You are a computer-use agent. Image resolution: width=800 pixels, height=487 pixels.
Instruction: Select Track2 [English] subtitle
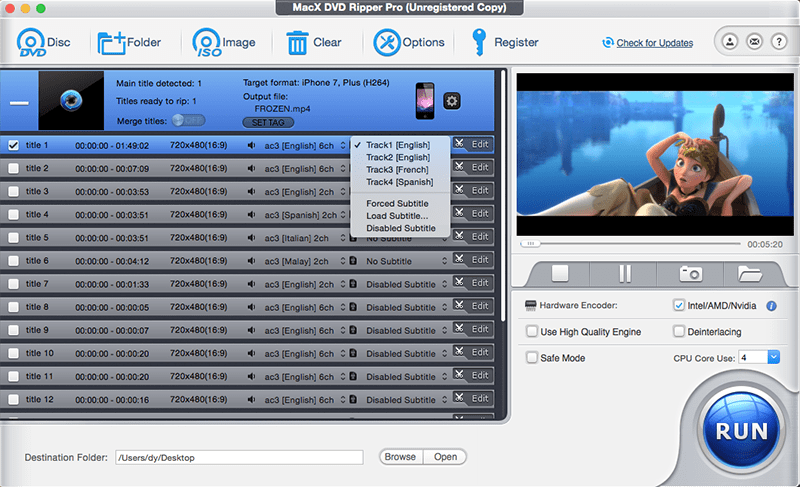coord(400,158)
